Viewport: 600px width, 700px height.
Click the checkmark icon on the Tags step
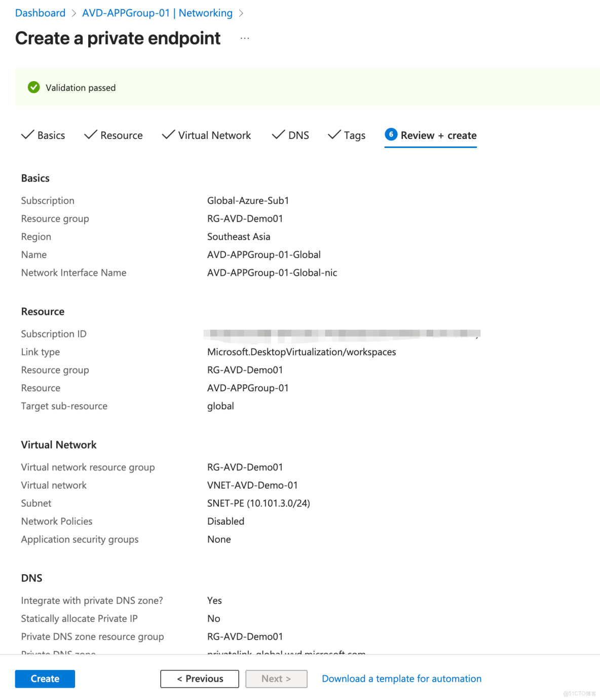tap(333, 135)
